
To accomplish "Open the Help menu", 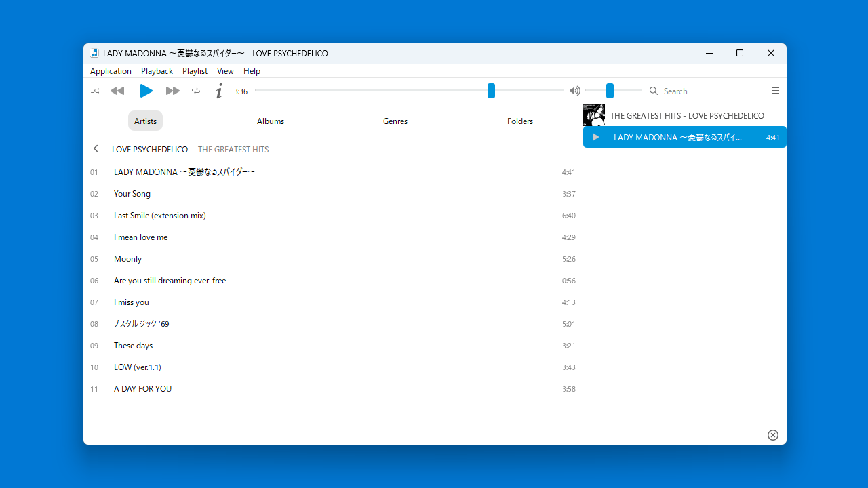I will click(x=252, y=71).
